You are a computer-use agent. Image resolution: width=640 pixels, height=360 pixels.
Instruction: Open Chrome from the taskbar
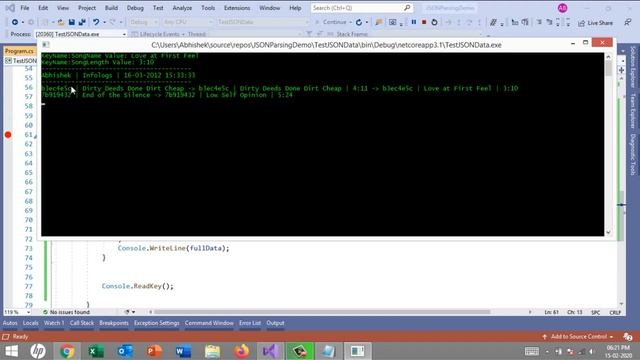67,351
